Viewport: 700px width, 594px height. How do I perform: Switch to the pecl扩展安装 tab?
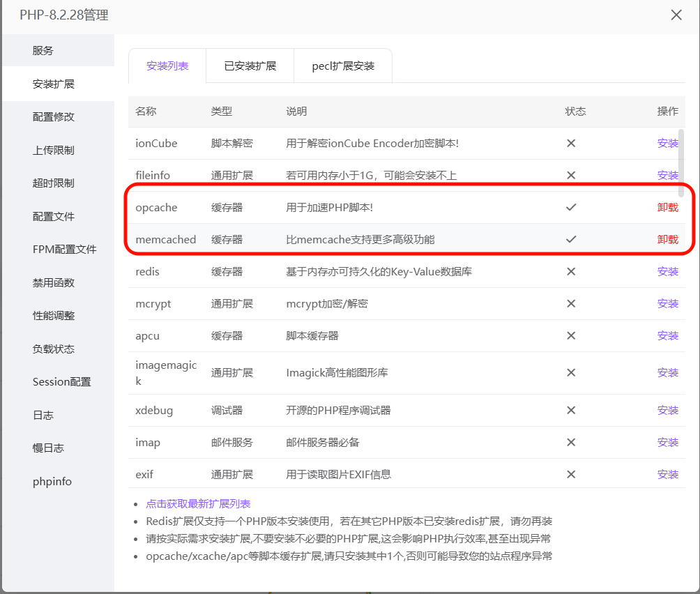pos(343,66)
